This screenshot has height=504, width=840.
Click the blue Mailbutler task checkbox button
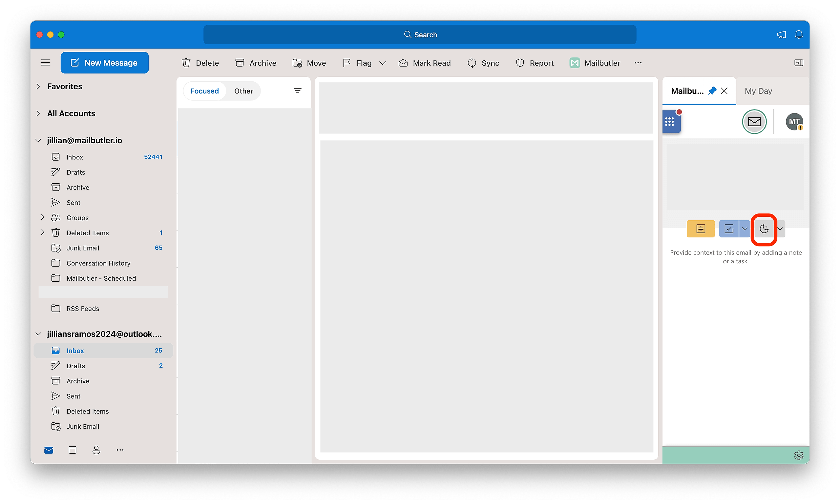tap(729, 229)
